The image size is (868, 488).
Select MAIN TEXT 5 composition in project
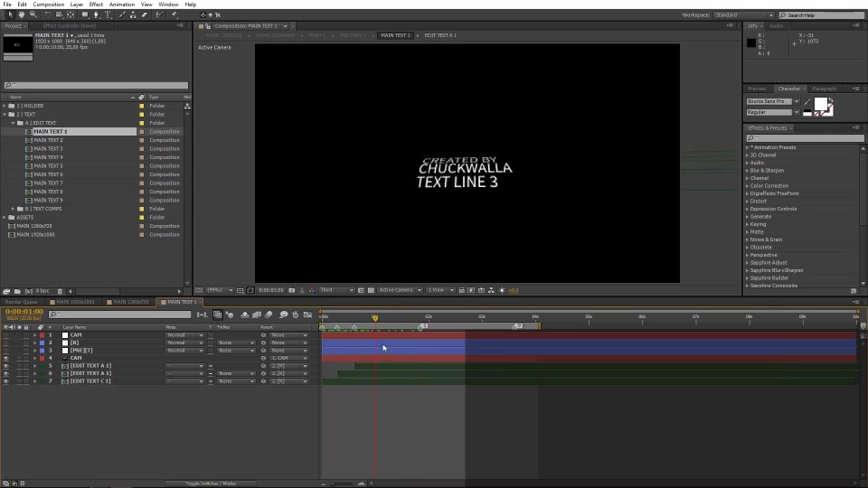click(x=48, y=166)
